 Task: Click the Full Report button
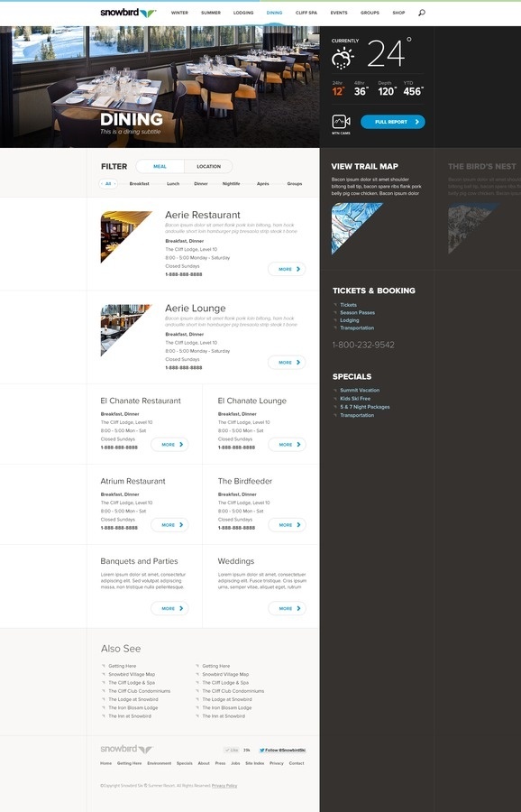[x=393, y=122]
